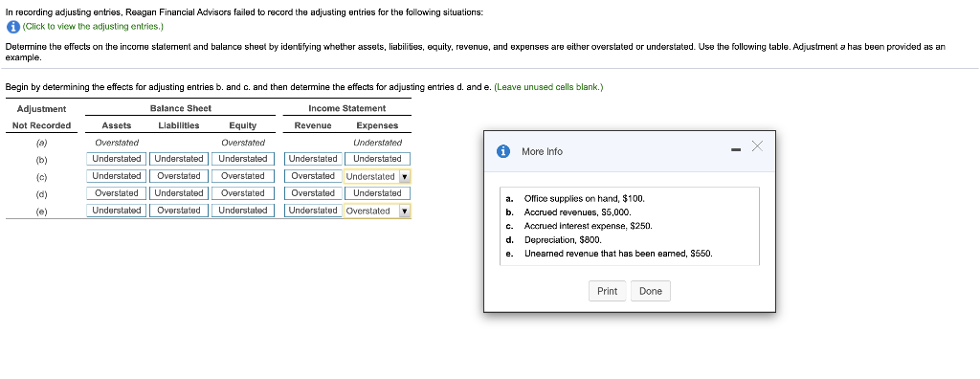Close the More Info dialog with X
This screenshot has height=379, width=980.
(x=757, y=146)
